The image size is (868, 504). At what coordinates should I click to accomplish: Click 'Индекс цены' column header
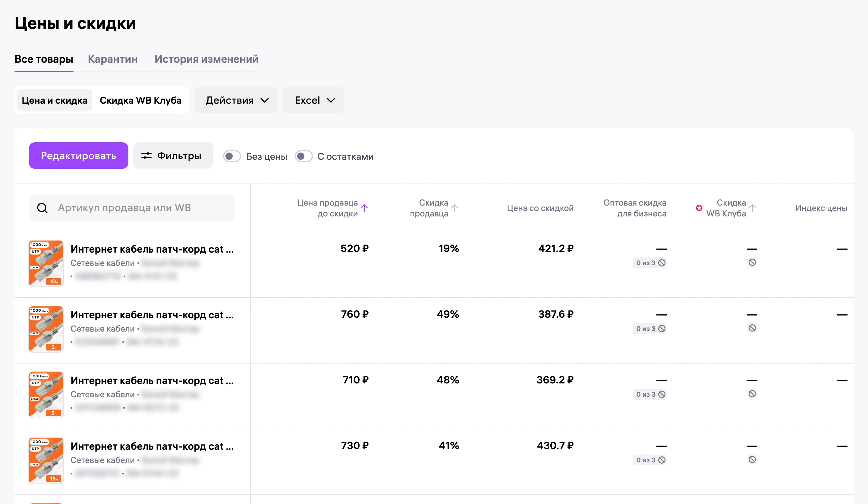pyautogui.click(x=821, y=208)
